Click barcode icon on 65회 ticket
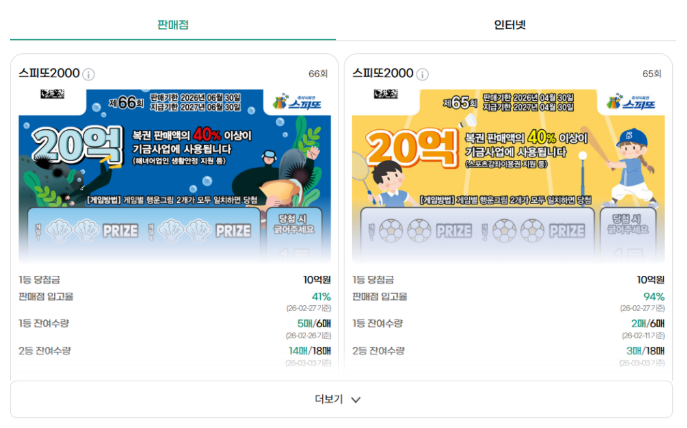Image resolution: width=687 pixels, height=428 pixels. pyautogui.click(x=386, y=94)
